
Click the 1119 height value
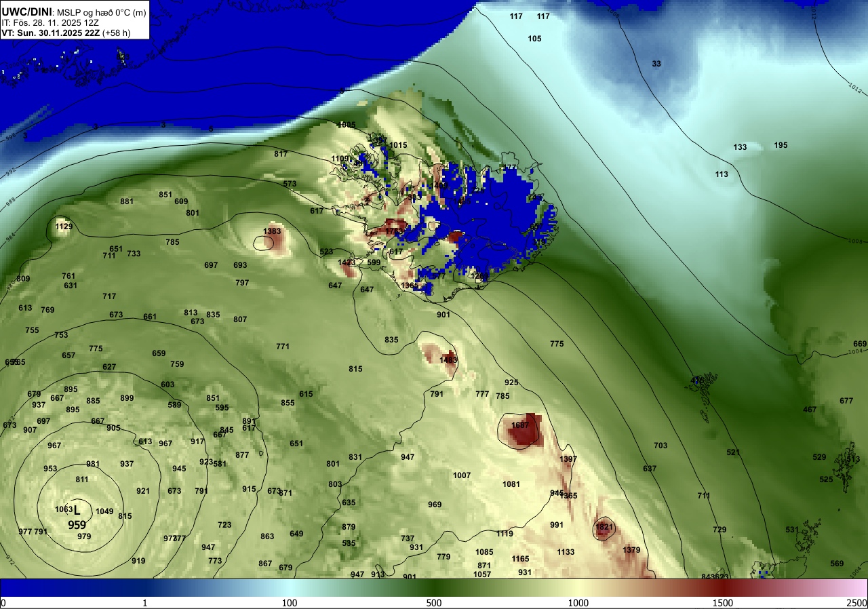[505, 534]
